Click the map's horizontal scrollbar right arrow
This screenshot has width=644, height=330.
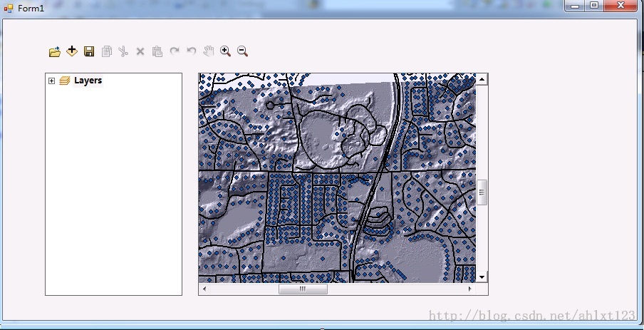pyautogui.click(x=470, y=289)
